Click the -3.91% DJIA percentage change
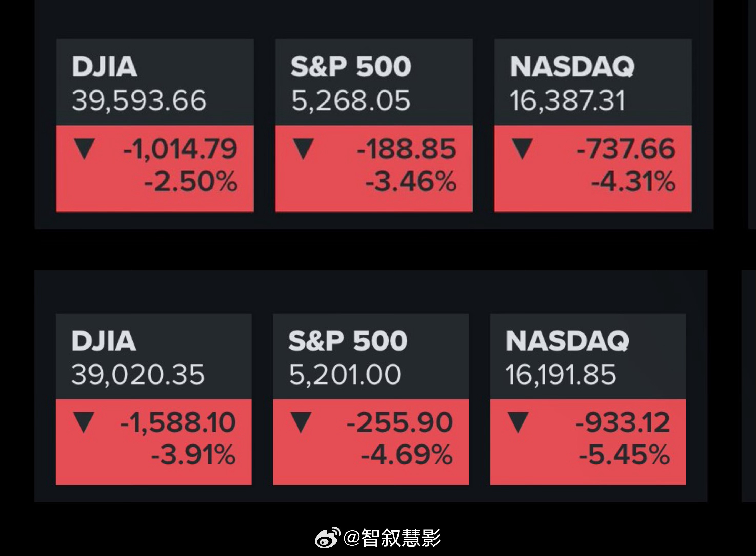This screenshot has width=756, height=556. pyautogui.click(x=193, y=455)
